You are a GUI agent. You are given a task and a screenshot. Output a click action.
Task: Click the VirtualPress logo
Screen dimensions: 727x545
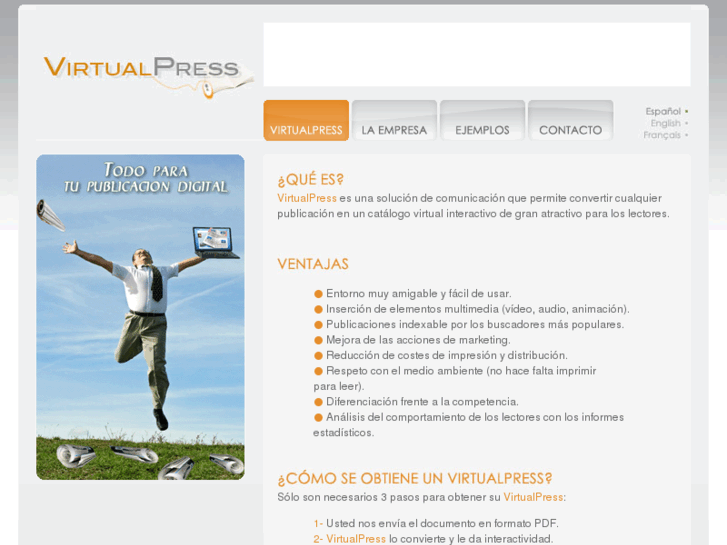click(x=148, y=76)
